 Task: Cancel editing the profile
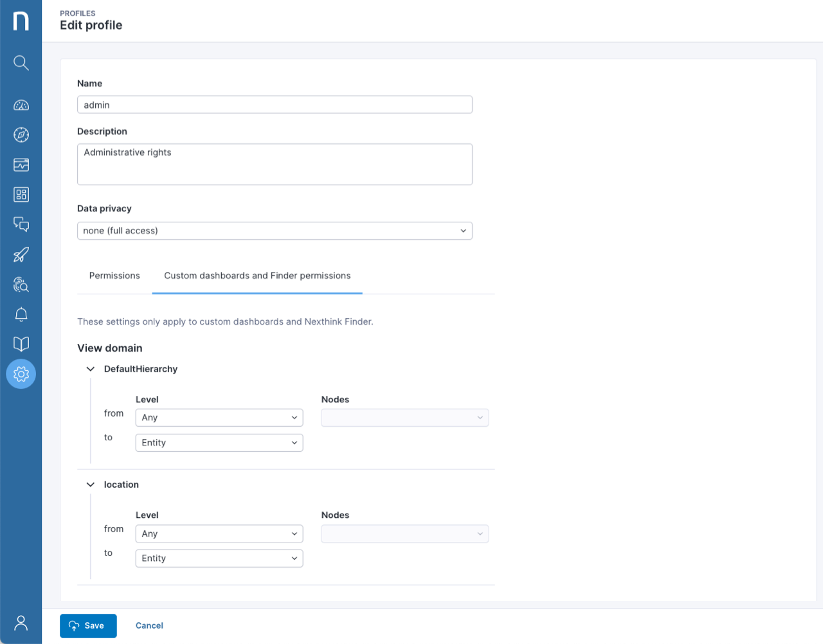click(149, 625)
